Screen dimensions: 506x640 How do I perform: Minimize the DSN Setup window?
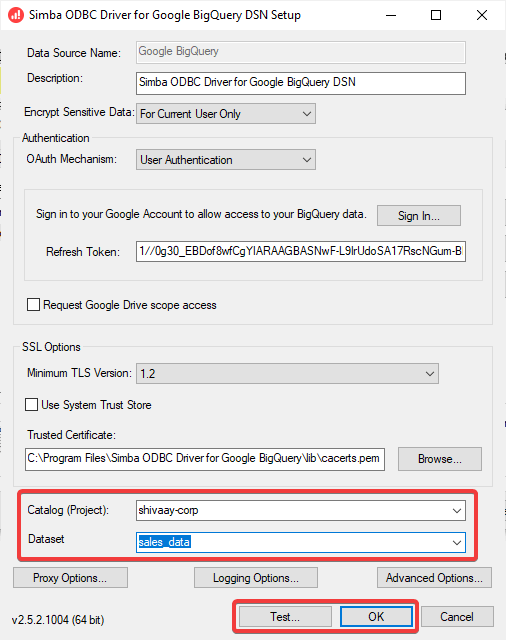tap(391, 15)
